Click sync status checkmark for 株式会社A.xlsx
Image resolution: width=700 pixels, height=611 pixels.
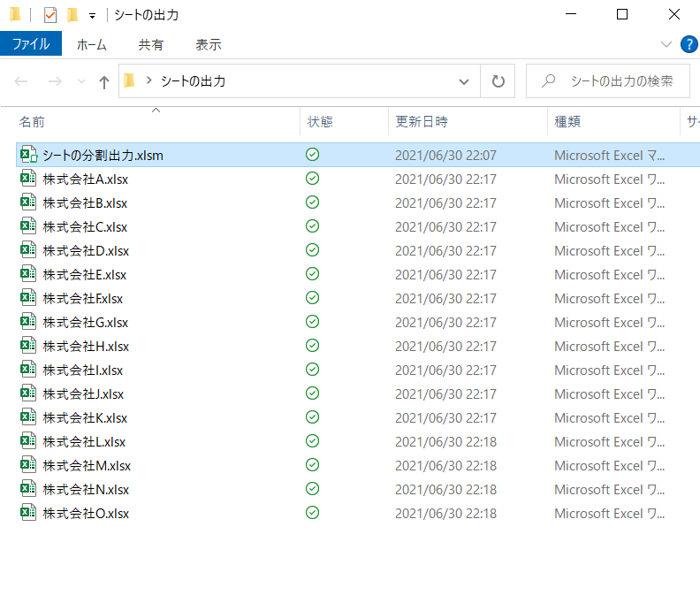click(x=313, y=179)
